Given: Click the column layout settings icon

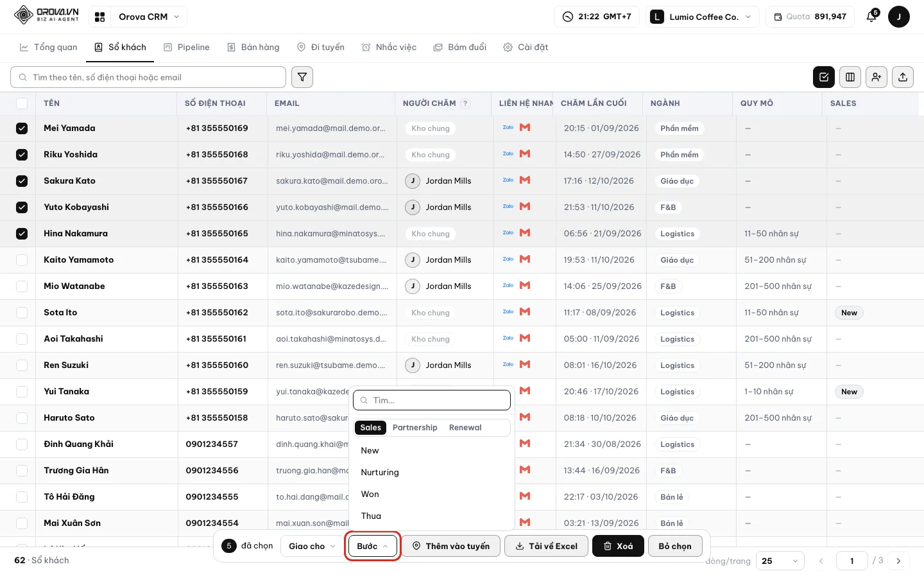Looking at the screenshot, I should click(x=850, y=77).
